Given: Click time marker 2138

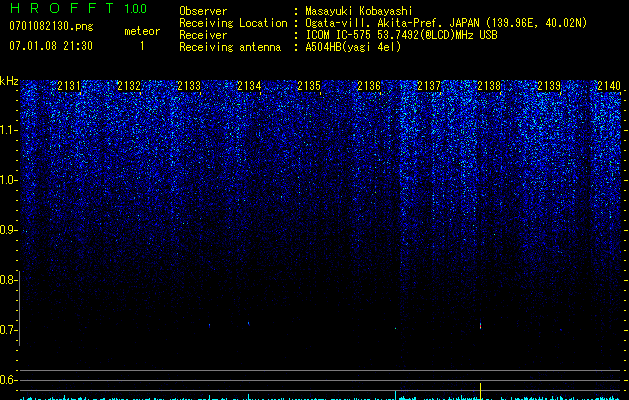Looking at the screenshot, I should [x=489, y=85].
